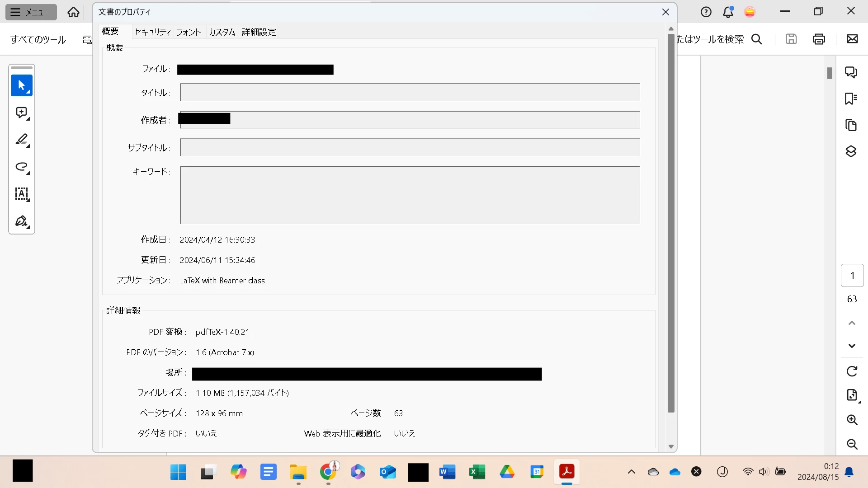This screenshot has height=488, width=868.
Task: Select the highlighter pen tool
Action: [x=21, y=140]
